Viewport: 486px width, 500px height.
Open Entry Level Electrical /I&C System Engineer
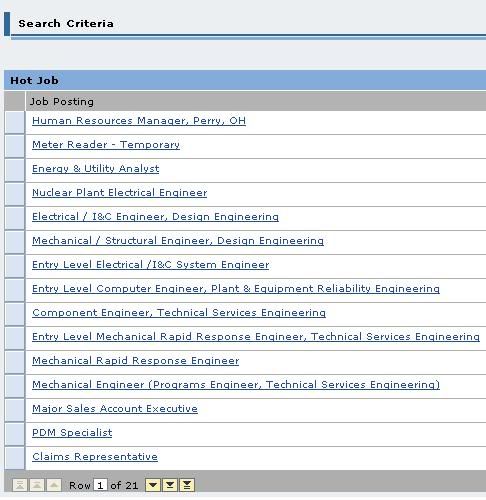pyautogui.click(x=151, y=265)
